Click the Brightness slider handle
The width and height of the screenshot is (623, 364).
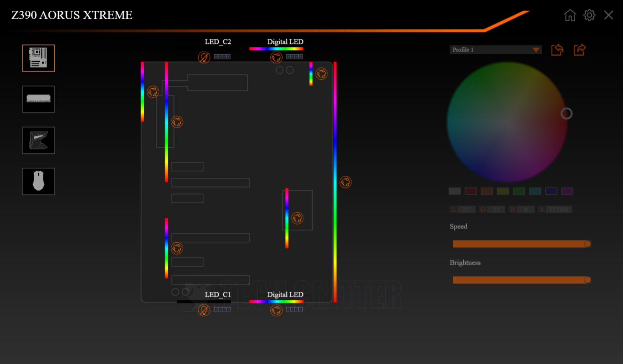587,280
